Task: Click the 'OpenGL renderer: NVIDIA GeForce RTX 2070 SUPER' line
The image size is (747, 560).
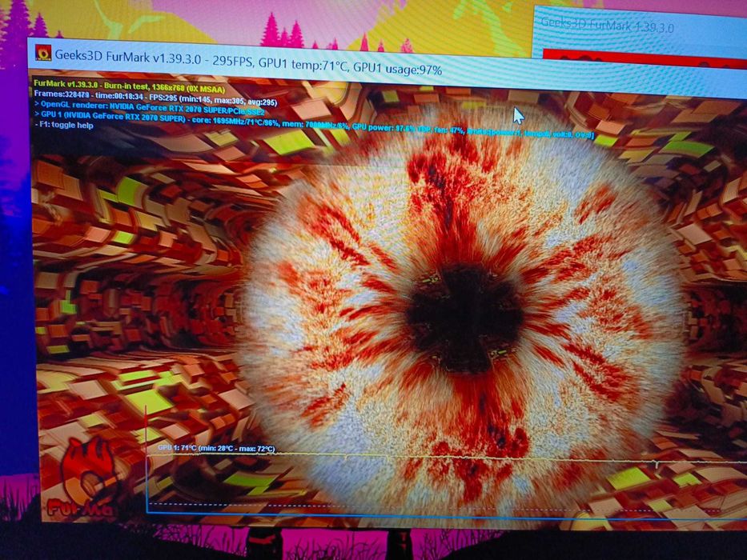Action: 150,109
